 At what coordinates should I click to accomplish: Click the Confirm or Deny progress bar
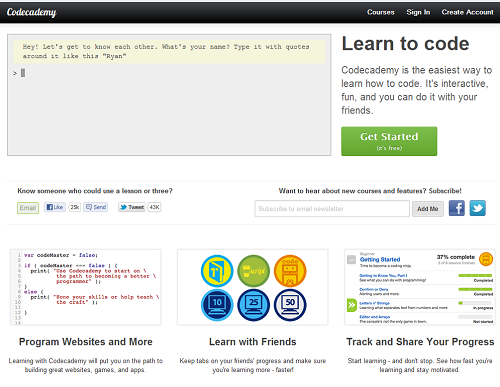tap(475, 289)
